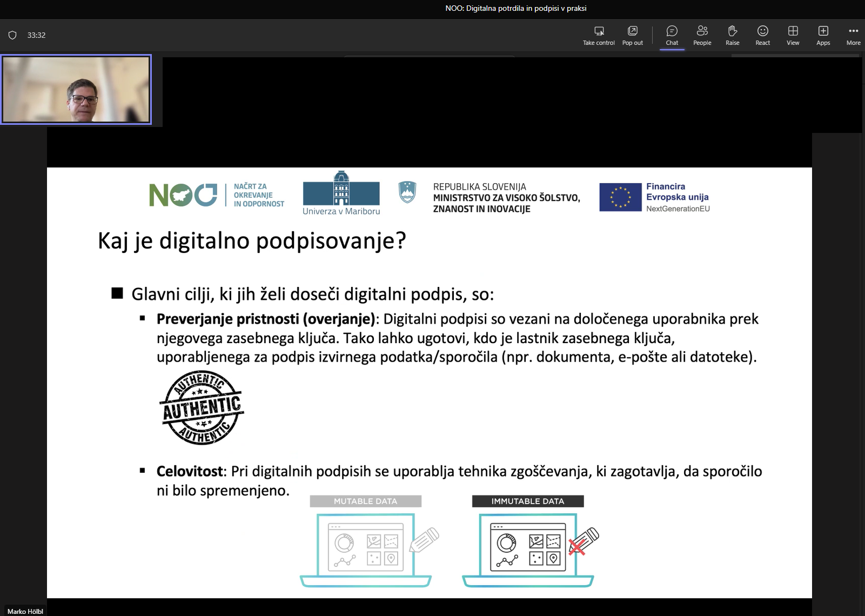
Task: Raise your hand in the meeting
Action: tap(732, 35)
